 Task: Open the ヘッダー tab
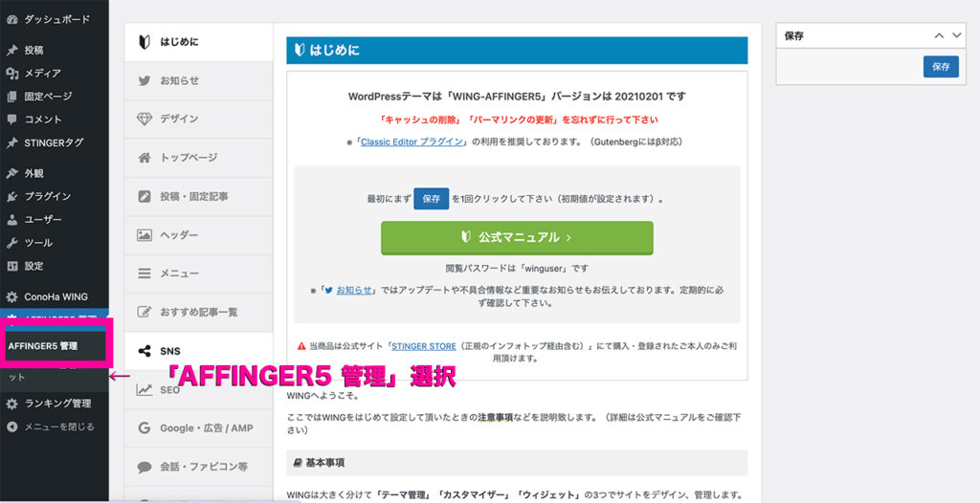point(199,235)
